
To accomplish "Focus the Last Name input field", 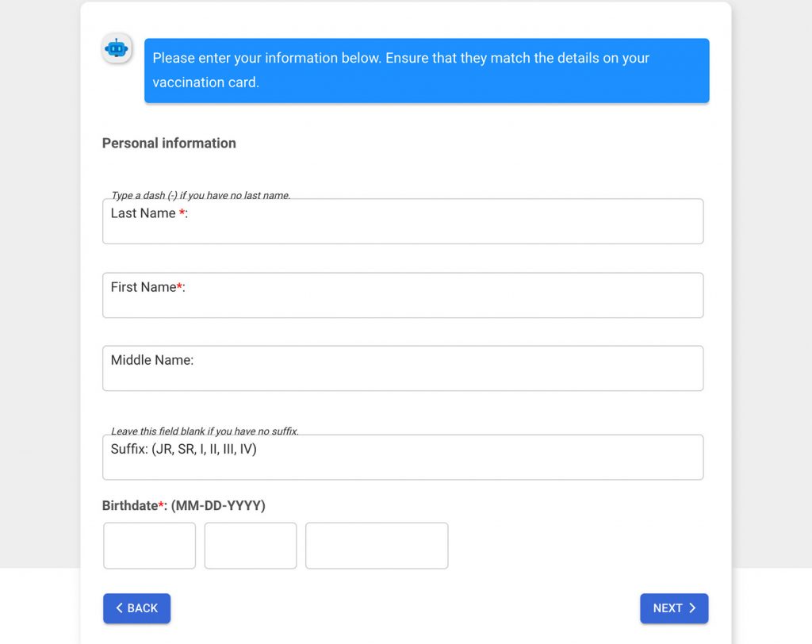I will pyautogui.click(x=403, y=221).
